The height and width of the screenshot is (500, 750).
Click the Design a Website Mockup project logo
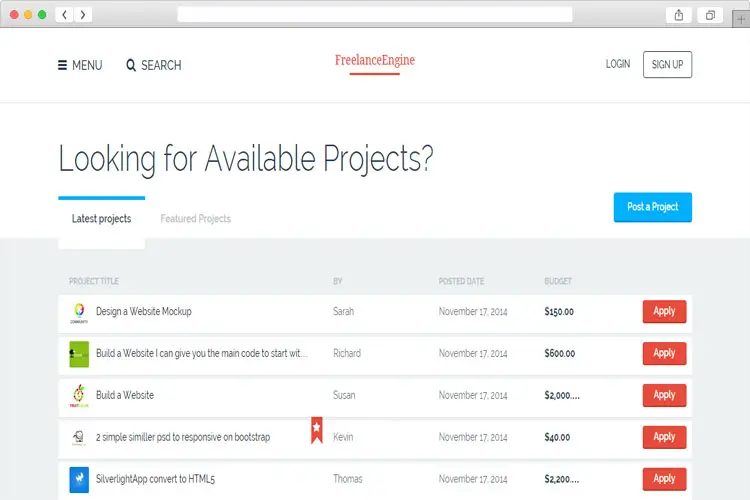79,313
